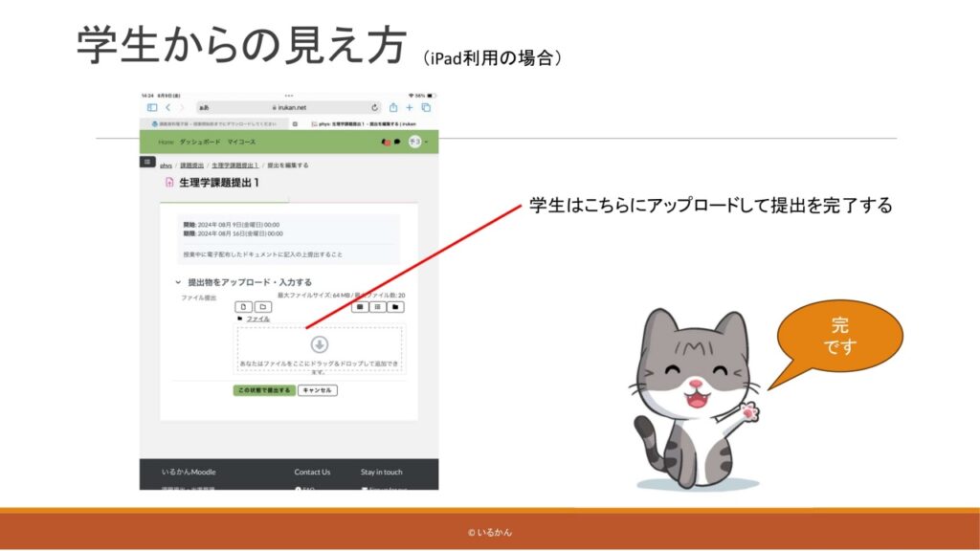Click the create folder icon button
Image resolution: width=980 pixels, height=551 pixels.
tap(262, 307)
